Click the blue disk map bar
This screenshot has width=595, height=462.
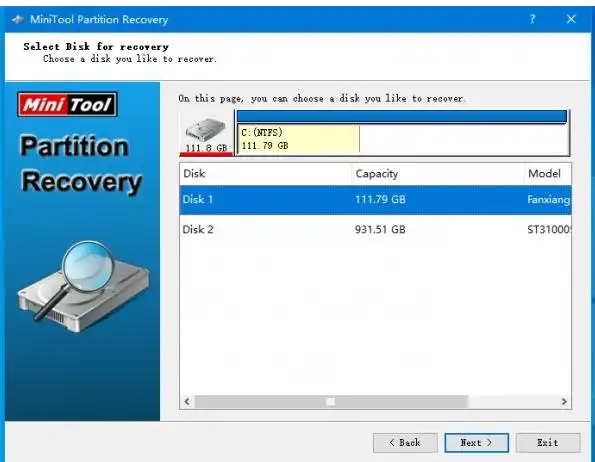(x=402, y=116)
